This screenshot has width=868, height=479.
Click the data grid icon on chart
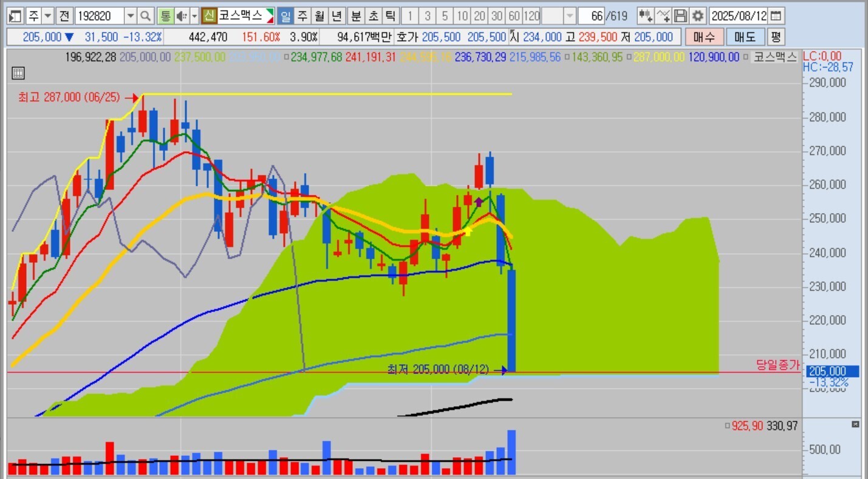click(x=18, y=73)
